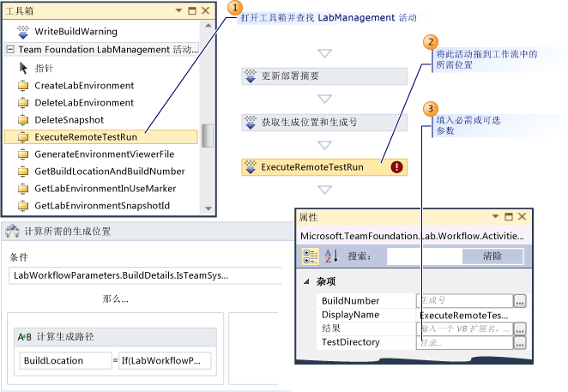Select the 更新部署摘要 workflow activity
The width and height of the screenshot is (568, 392).
[324, 76]
